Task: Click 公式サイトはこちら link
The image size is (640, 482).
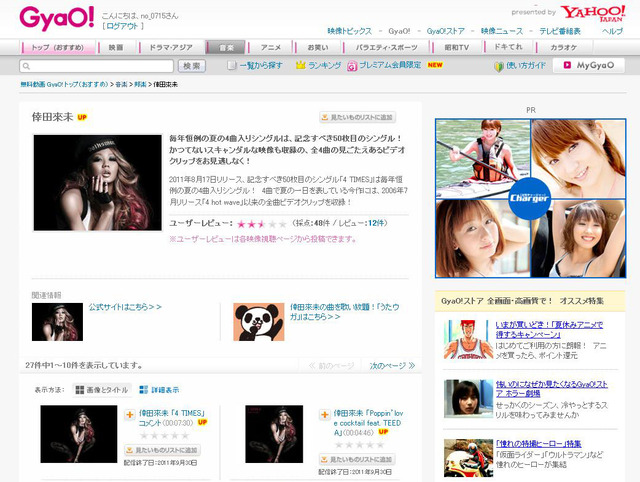Action: [x=125, y=307]
